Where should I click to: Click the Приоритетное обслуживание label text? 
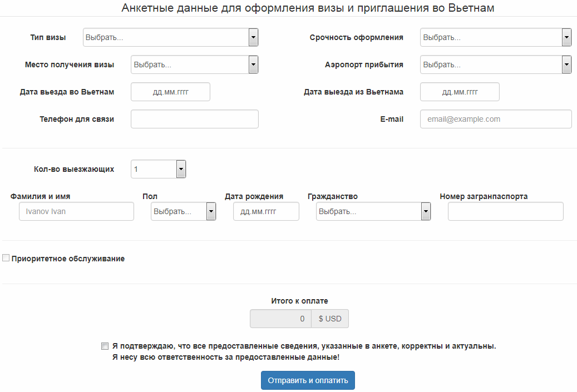[x=68, y=259]
